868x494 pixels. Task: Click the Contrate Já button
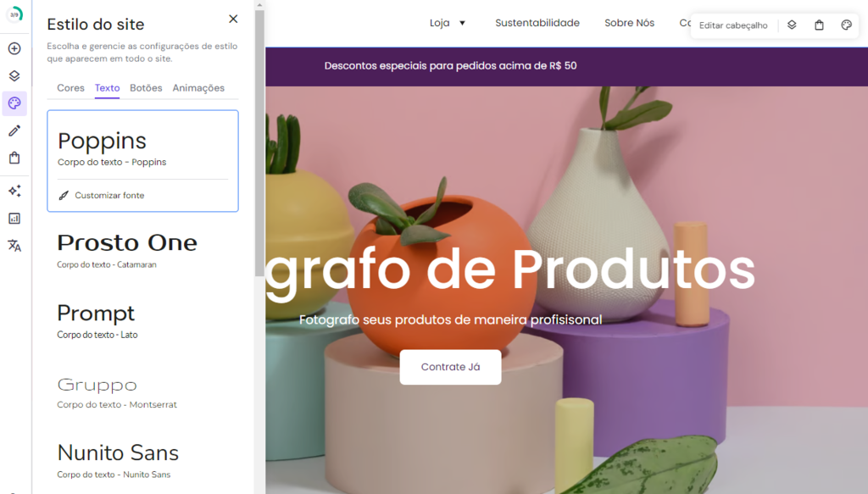(x=451, y=367)
